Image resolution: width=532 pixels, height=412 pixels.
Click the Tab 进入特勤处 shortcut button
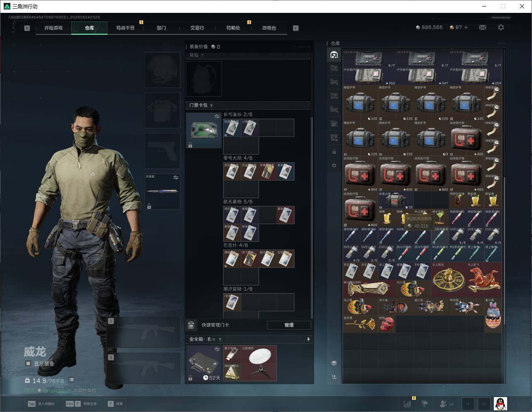pos(41,403)
